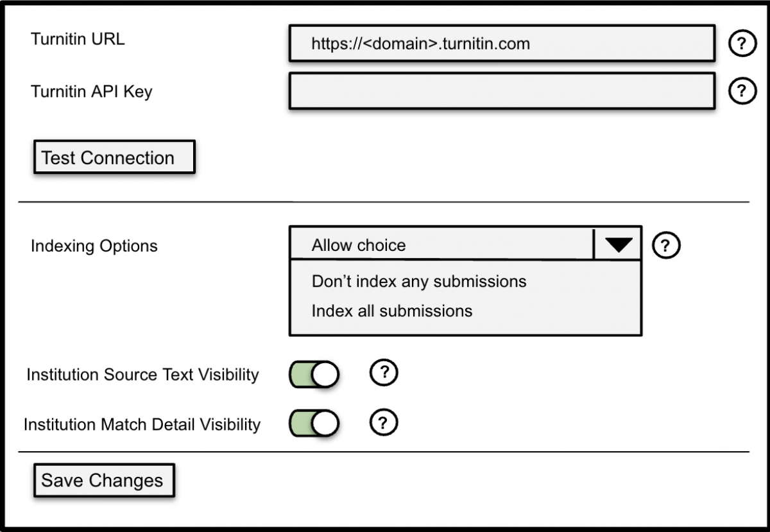
Task: Focus the Turnitin URL input field
Action: point(502,44)
